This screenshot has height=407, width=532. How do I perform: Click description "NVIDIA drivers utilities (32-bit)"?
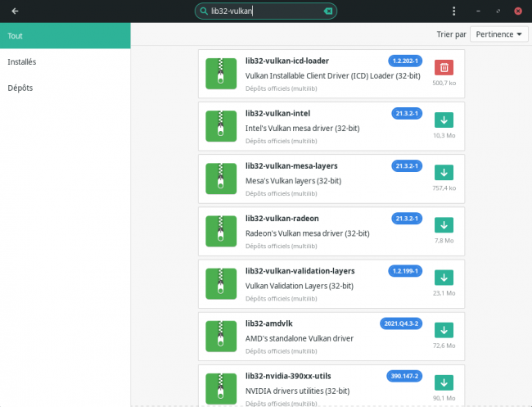pyautogui.click(x=297, y=391)
